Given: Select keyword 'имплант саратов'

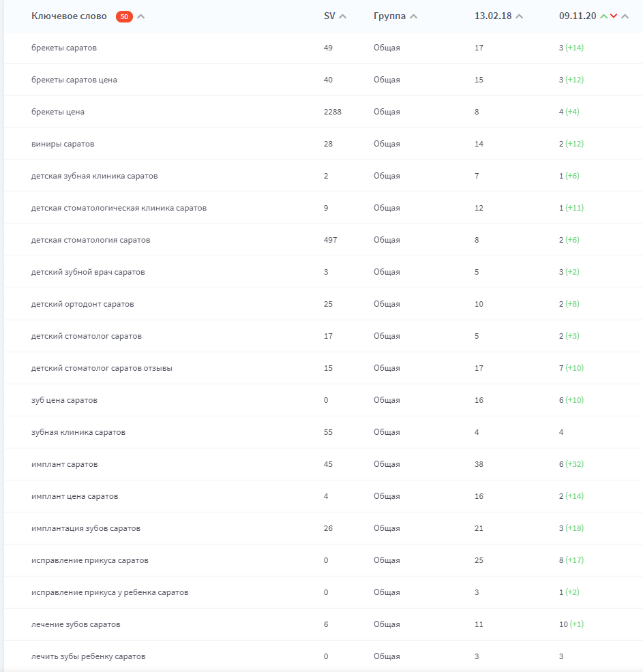Looking at the screenshot, I should 64,465.
